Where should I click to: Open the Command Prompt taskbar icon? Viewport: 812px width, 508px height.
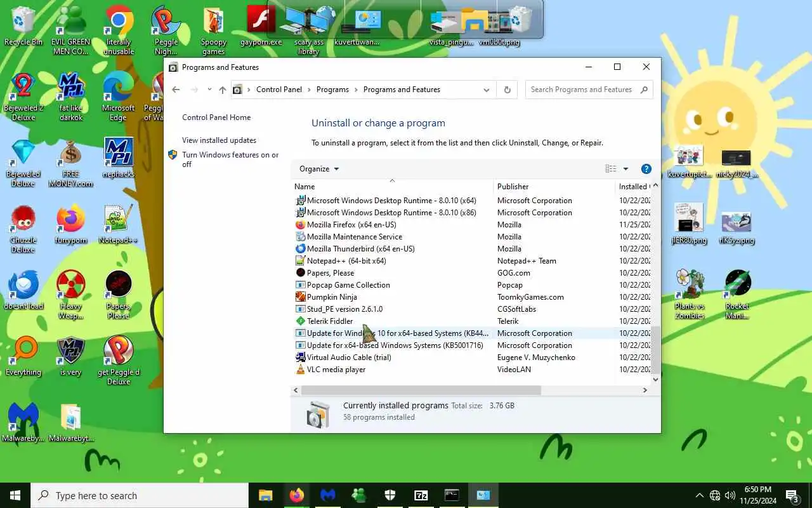point(452,495)
